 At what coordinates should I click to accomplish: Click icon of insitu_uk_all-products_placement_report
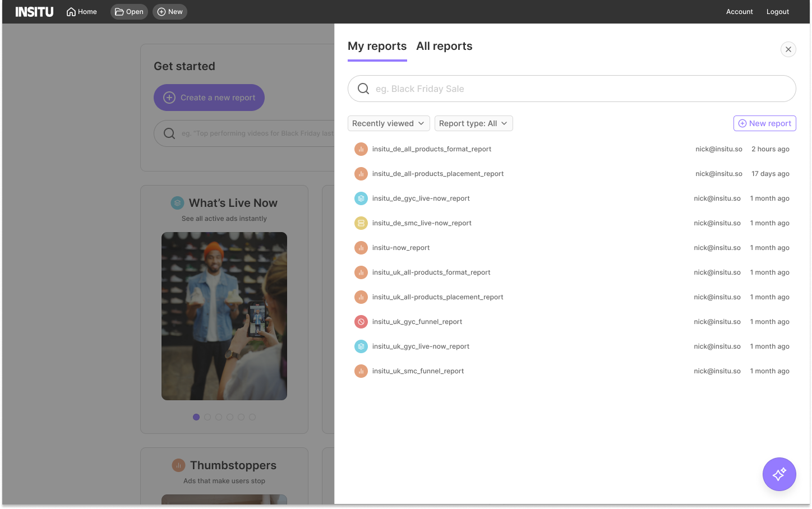(x=361, y=297)
